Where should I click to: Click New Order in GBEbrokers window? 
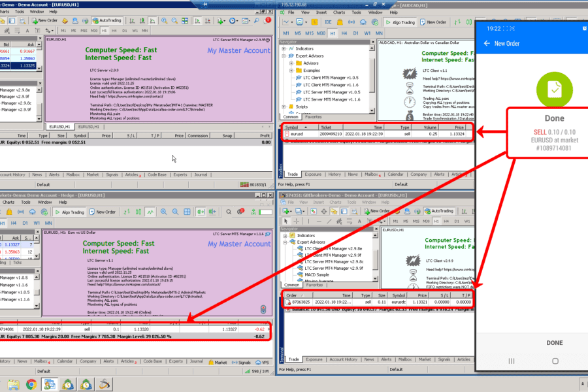point(376,211)
